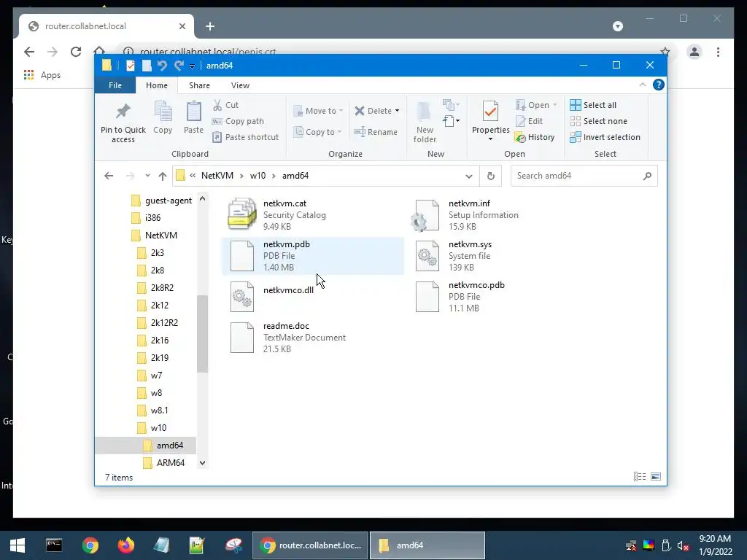Click Paste shortcut in ribbon

[245, 137]
